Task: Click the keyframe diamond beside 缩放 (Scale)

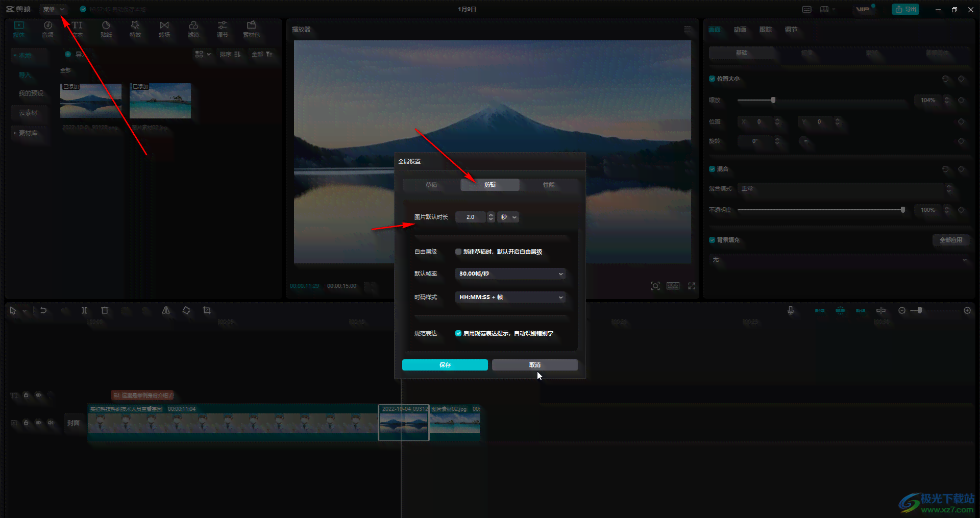Action: [961, 100]
